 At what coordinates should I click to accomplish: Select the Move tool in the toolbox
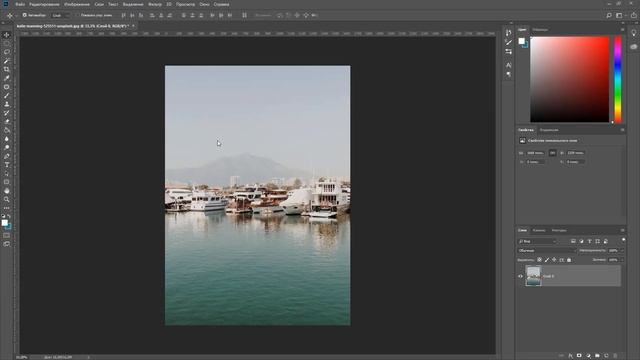7,35
